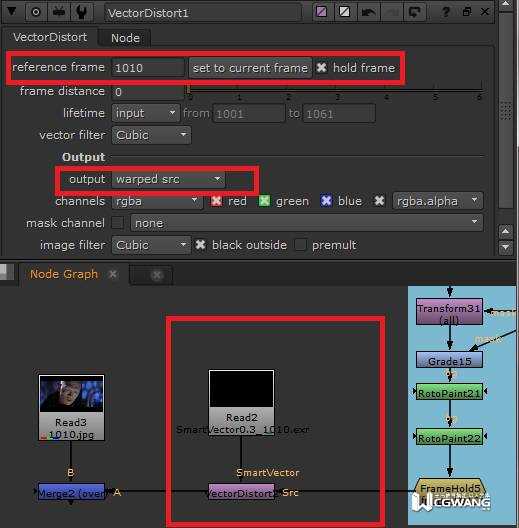
Task: Enable the premult checkbox
Action: [x=300, y=245]
